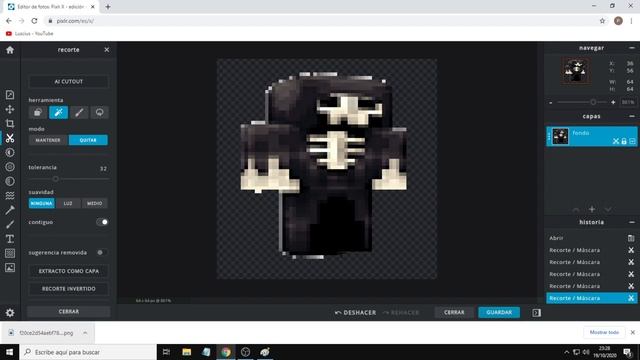The width and height of the screenshot is (640, 360).
Task: Open download item chevron menu
Action: pos(85,333)
